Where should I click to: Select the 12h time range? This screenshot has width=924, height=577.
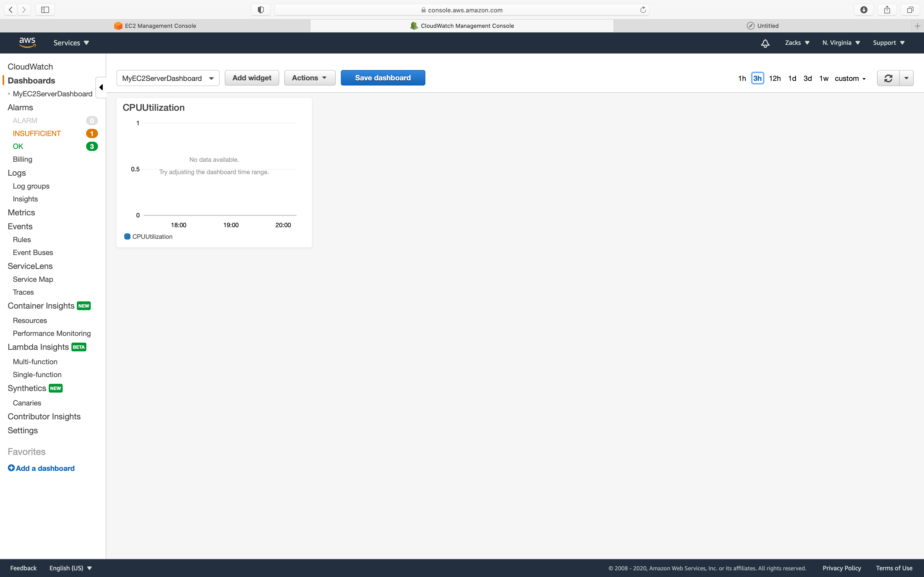(x=775, y=78)
